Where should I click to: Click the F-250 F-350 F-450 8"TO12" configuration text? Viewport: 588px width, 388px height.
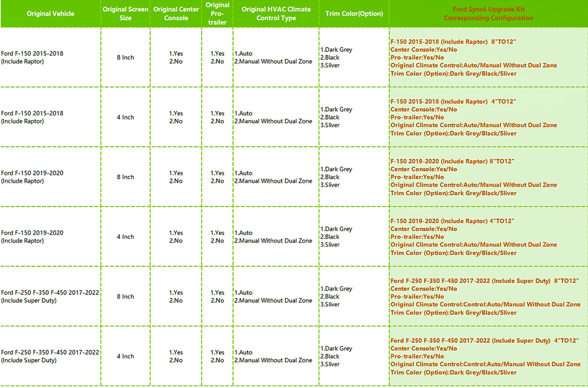[484, 281]
